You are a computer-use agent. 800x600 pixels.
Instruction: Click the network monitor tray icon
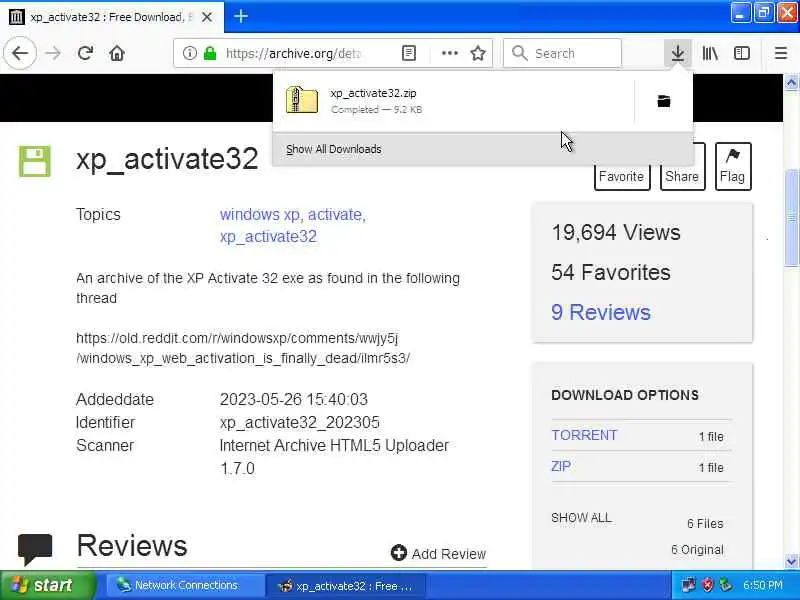[x=688, y=585]
